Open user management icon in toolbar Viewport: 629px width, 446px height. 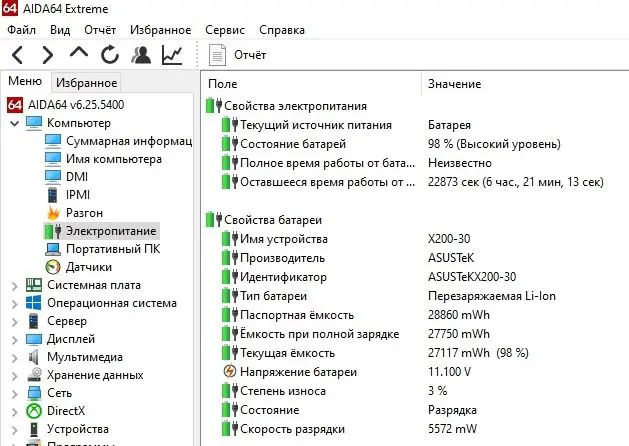(x=141, y=55)
